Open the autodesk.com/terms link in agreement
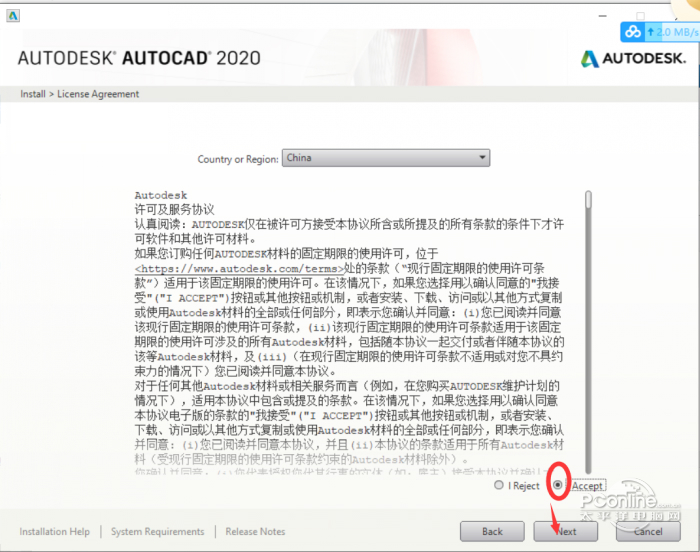The width and height of the screenshot is (700, 552). (x=239, y=269)
